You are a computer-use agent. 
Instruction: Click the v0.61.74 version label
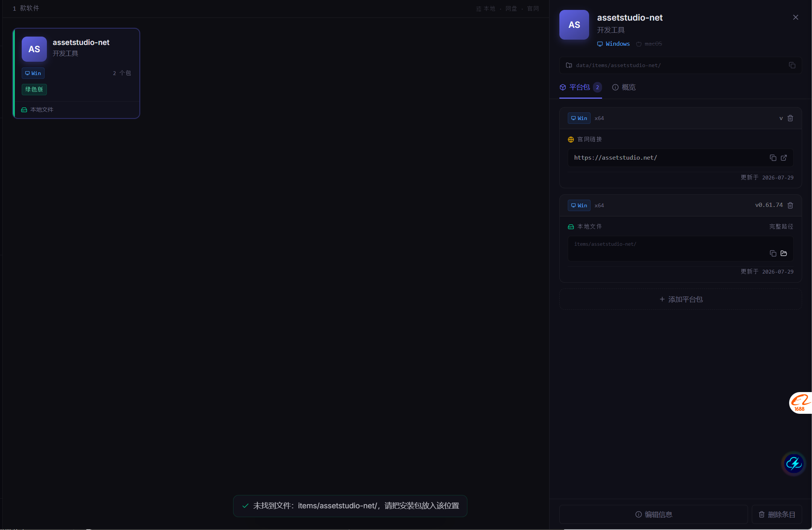pyautogui.click(x=769, y=205)
